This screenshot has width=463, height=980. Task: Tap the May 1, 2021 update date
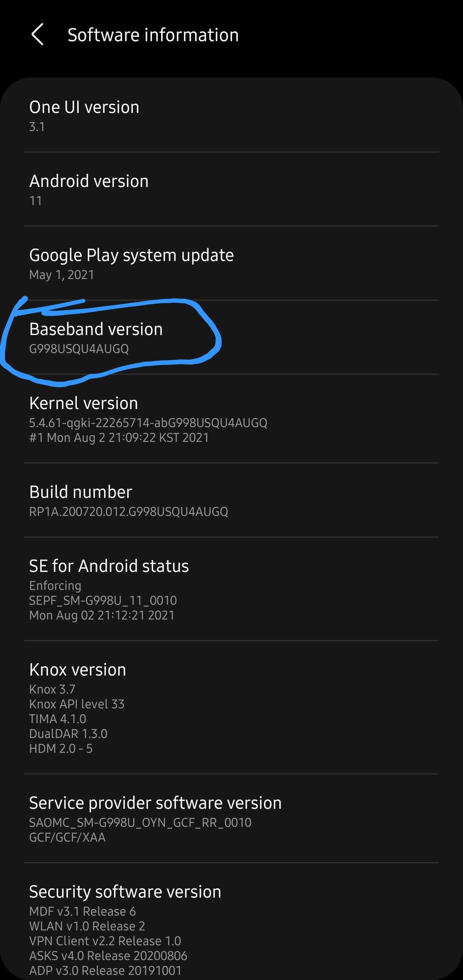point(62,275)
